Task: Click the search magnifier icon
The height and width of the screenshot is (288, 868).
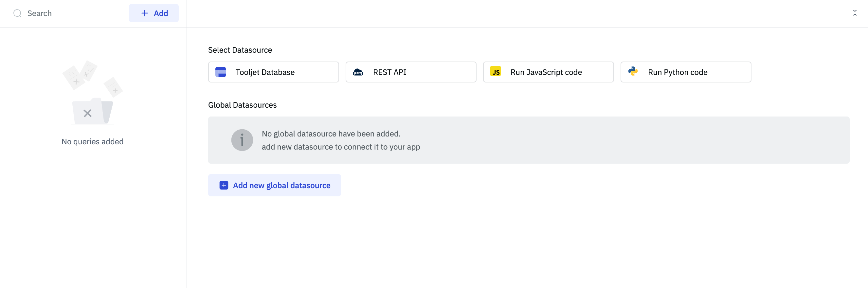Action: pyautogui.click(x=17, y=13)
